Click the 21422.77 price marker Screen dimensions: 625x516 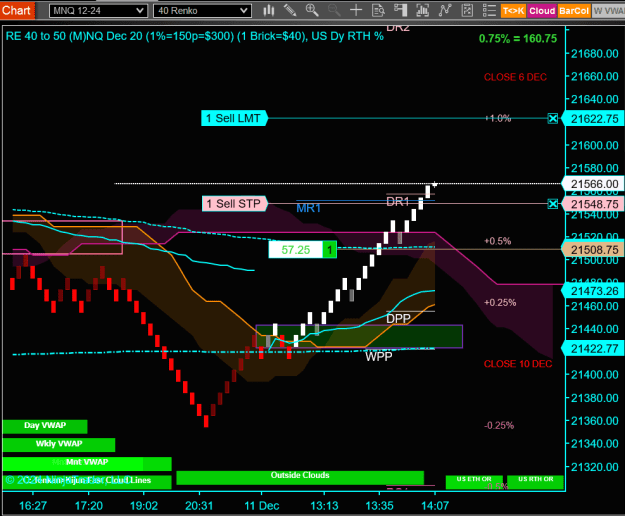[x=594, y=349]
